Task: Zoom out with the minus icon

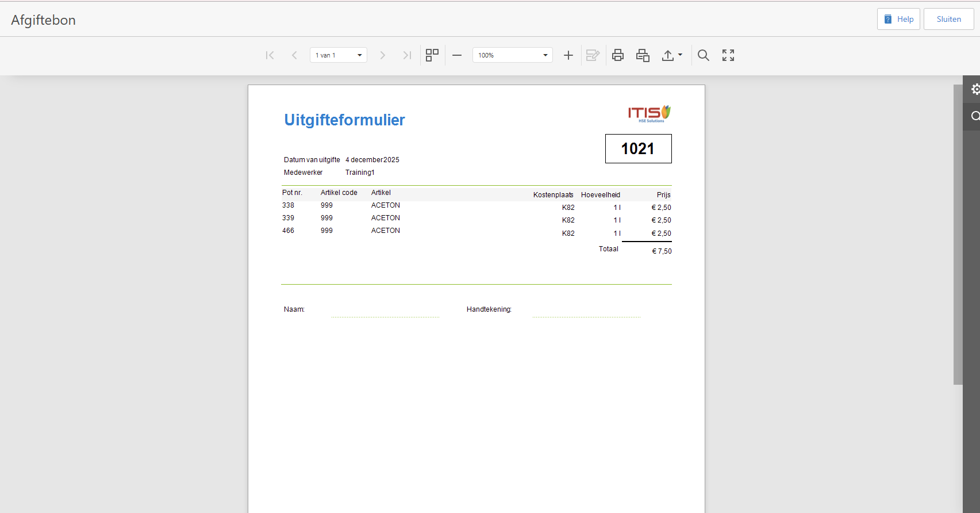Action: (x=457, y=55)
